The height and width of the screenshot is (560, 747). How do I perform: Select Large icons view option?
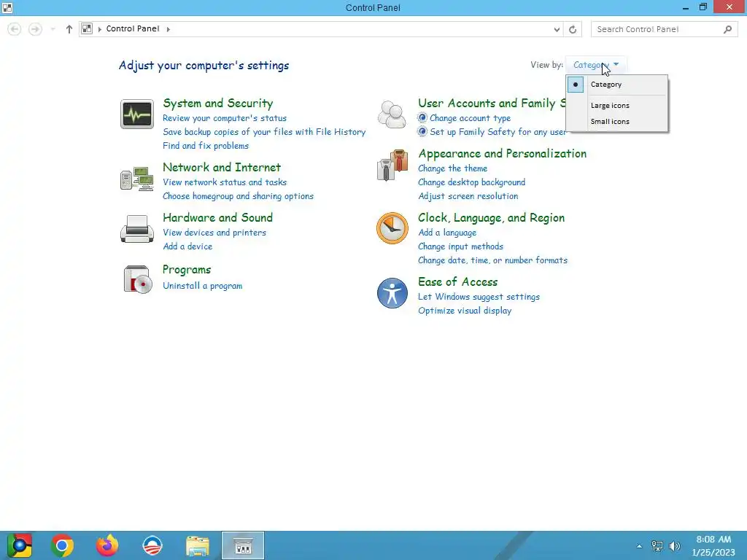pos(617,105)
